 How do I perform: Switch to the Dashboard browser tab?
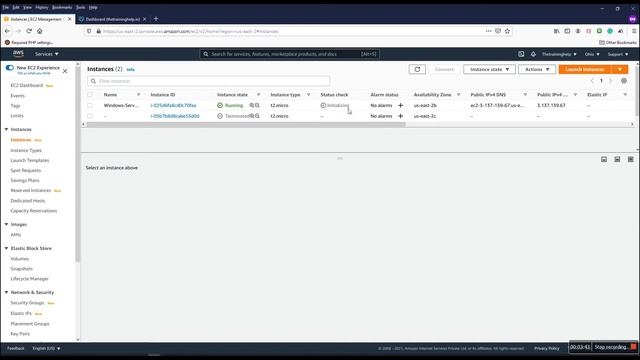click(x=112, y=19)
